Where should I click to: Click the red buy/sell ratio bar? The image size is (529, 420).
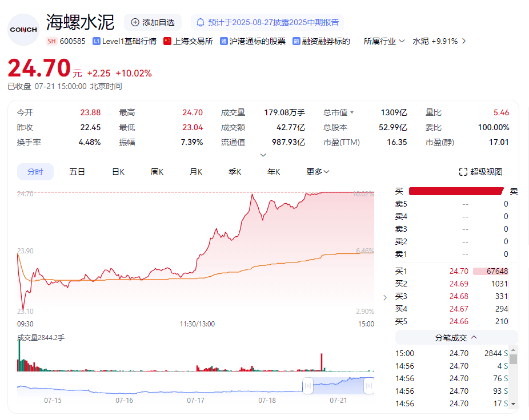coord(456,192)
